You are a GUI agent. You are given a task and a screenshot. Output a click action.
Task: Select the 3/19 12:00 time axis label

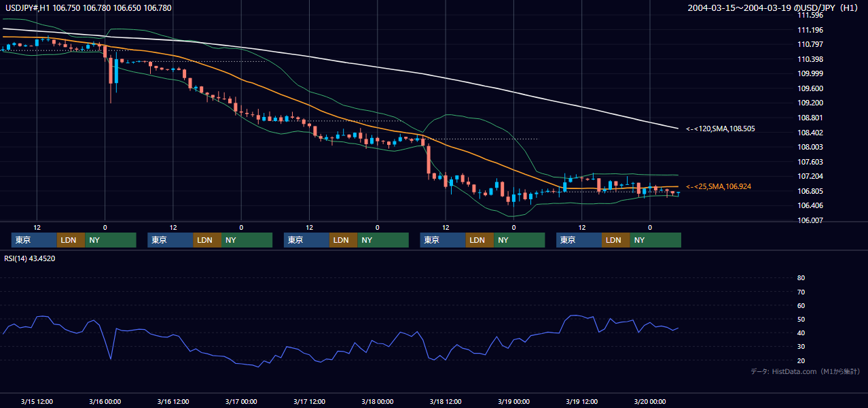[x=582, y=401]
